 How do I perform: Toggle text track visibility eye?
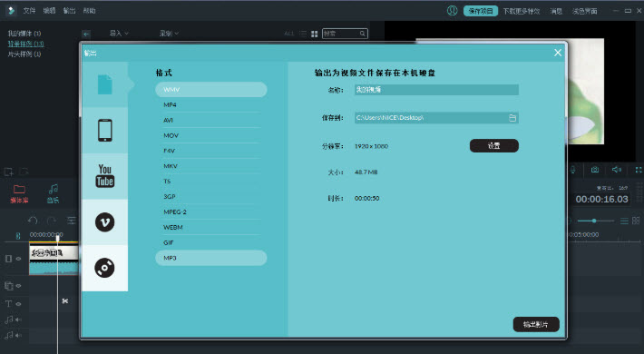(18, 304)
